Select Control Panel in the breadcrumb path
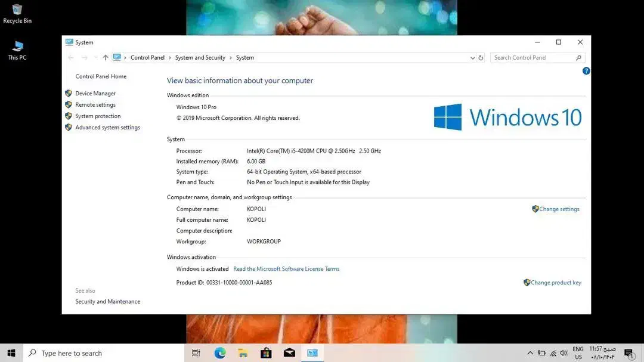 147,57
